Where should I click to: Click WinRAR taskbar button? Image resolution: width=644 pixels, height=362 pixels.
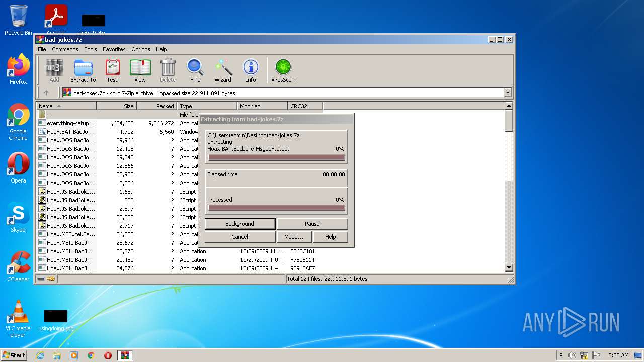pyautogui.click(x=125, y=355)
